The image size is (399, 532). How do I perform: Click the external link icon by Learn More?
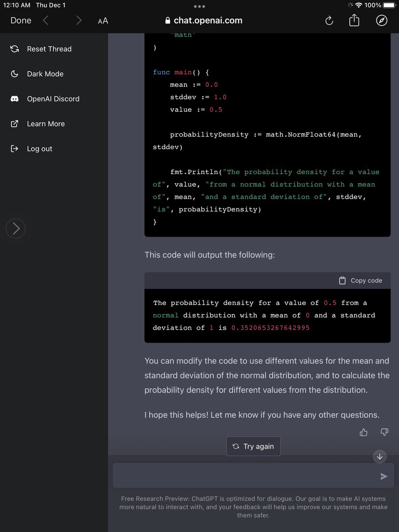15,124
